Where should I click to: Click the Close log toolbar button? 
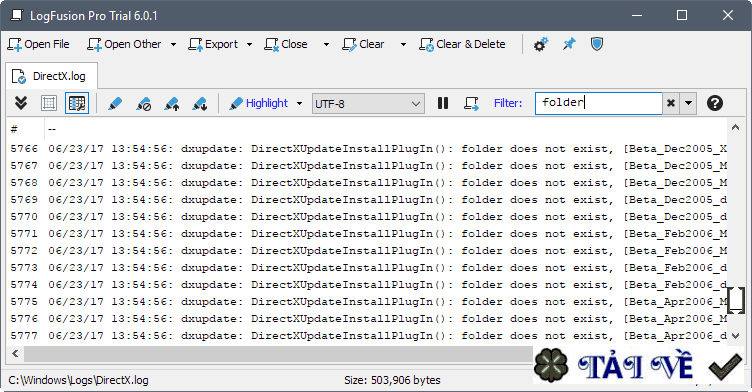point(286,44)
